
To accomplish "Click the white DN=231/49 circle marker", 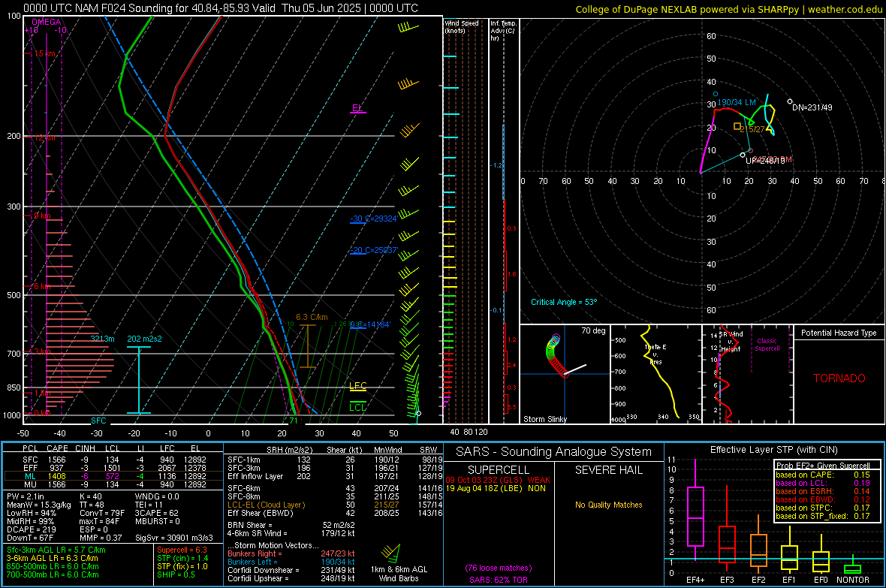I will 790,102.
